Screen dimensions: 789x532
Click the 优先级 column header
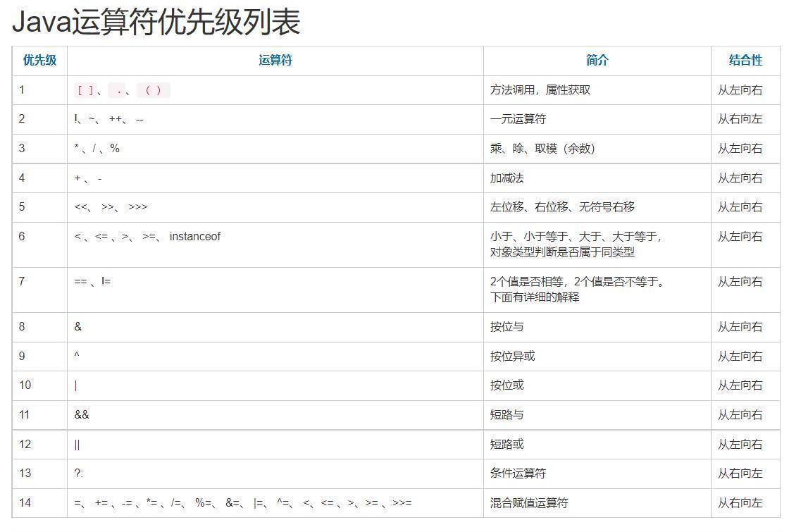tap(39, 61)
